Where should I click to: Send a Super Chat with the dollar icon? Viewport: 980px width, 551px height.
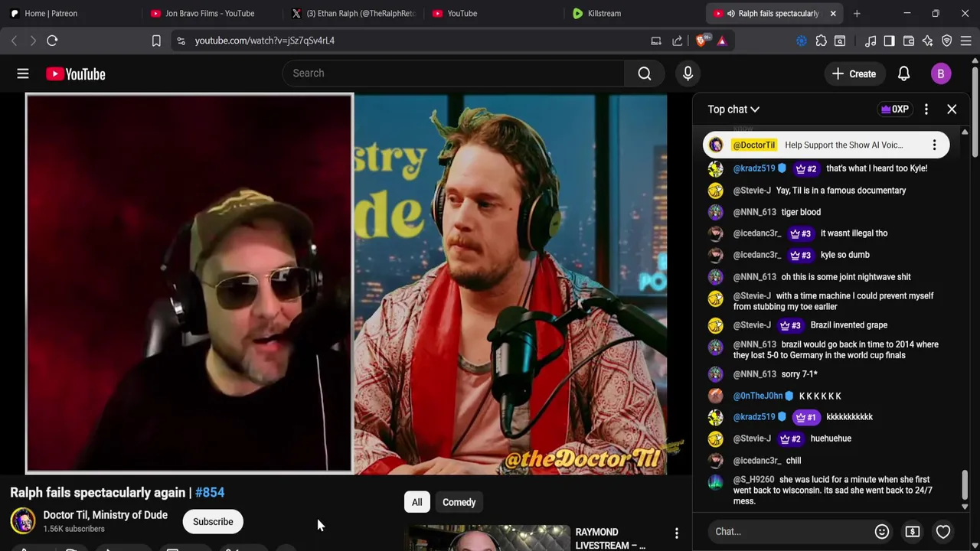[x=913, y=531]
